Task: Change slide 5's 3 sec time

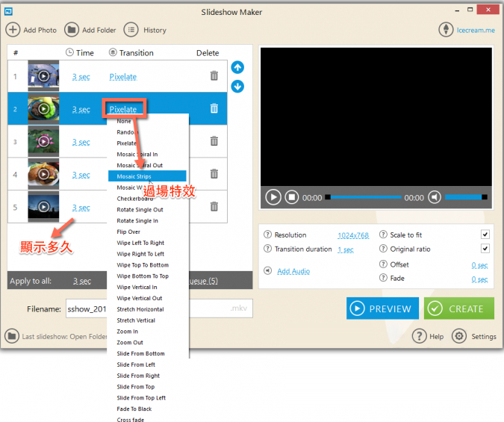Action: point(81,208)
